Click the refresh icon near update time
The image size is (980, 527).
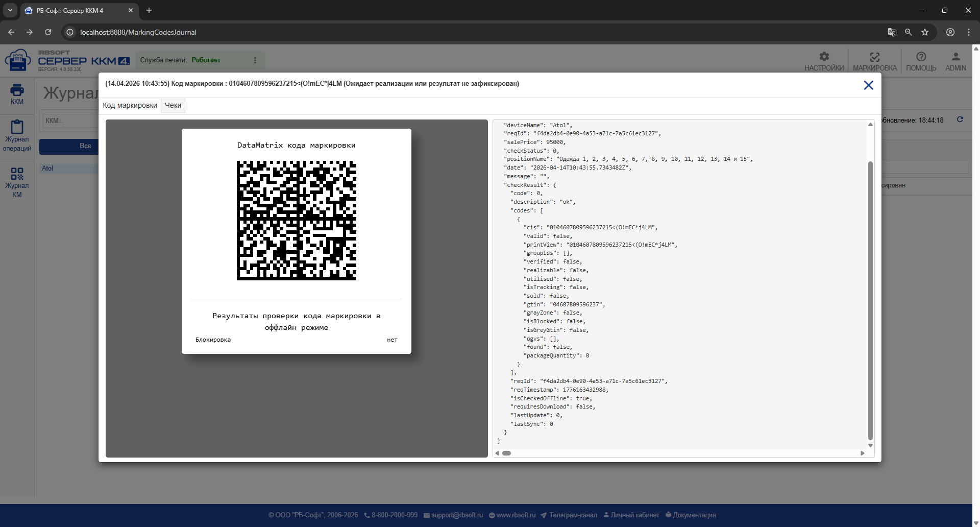pos(960,119)
